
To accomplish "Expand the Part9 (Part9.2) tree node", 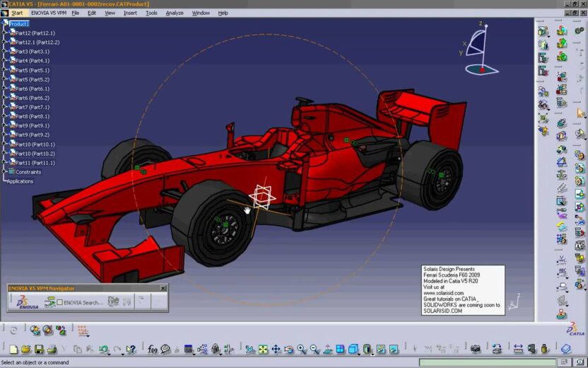I will (5, 134).
